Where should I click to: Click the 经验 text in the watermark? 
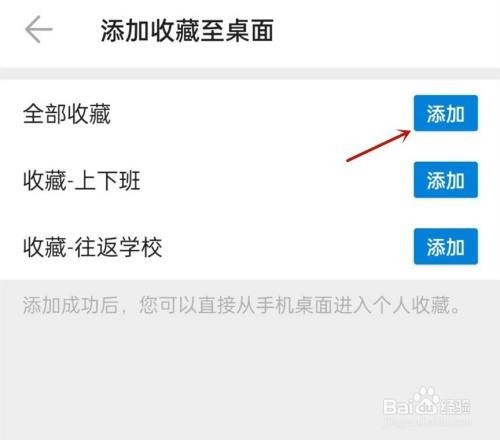(455, 406)
